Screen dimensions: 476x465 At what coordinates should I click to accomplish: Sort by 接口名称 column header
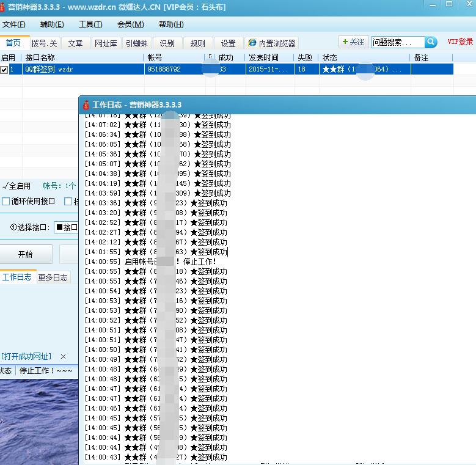click(83, 57)
